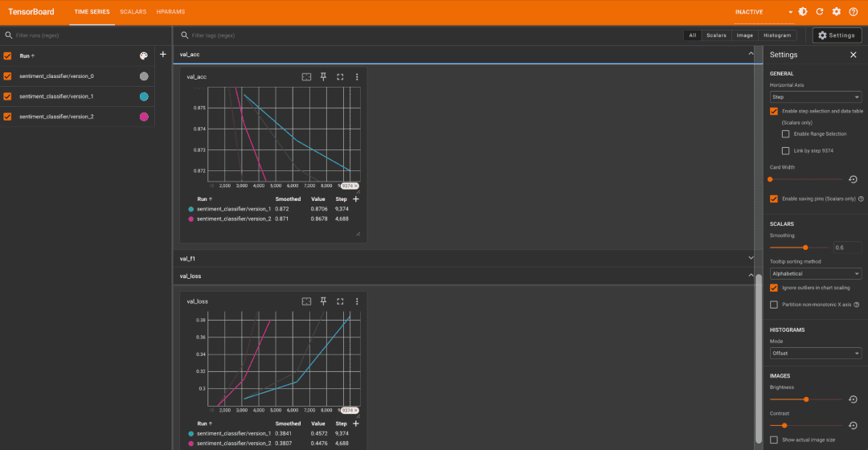Sort runs by clicking Run header
Viewport: 868px width, 450px height.
tap(27, 56)
